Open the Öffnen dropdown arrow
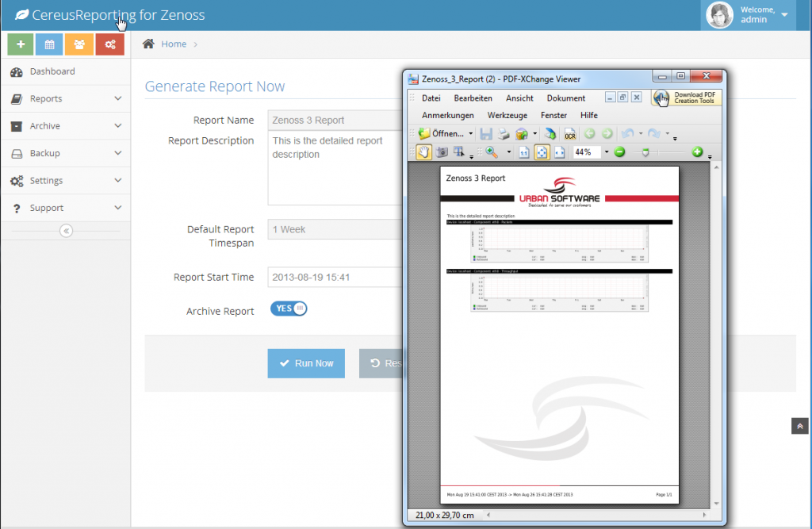812x529 pixels. tap(471, 134)
